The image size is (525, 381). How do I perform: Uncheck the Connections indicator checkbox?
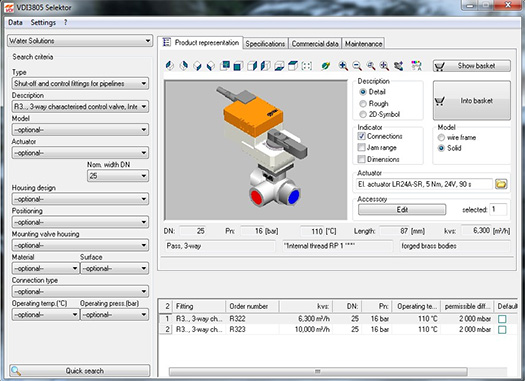click(x=361, y=136)
